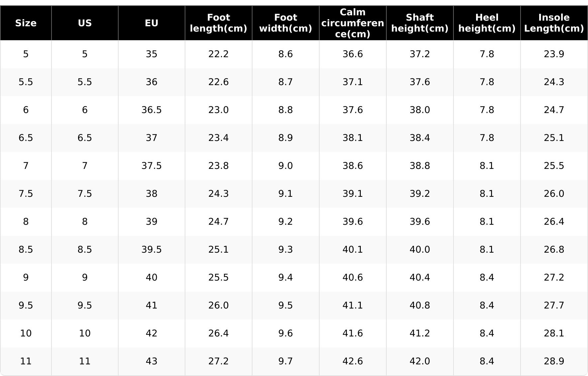This screenshot has width=588, height=376.
Task: Click the EU 39.5 cell
Action: (x=151, y=249)
